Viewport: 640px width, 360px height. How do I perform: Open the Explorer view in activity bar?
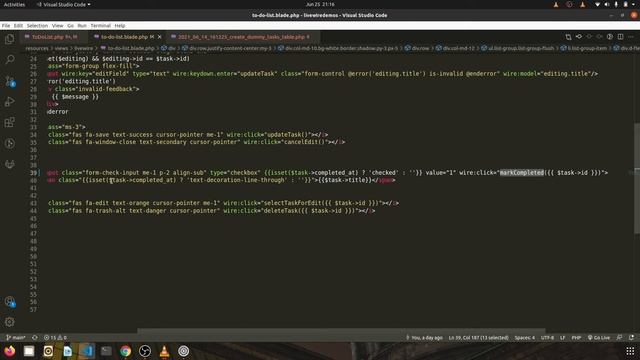9,39
